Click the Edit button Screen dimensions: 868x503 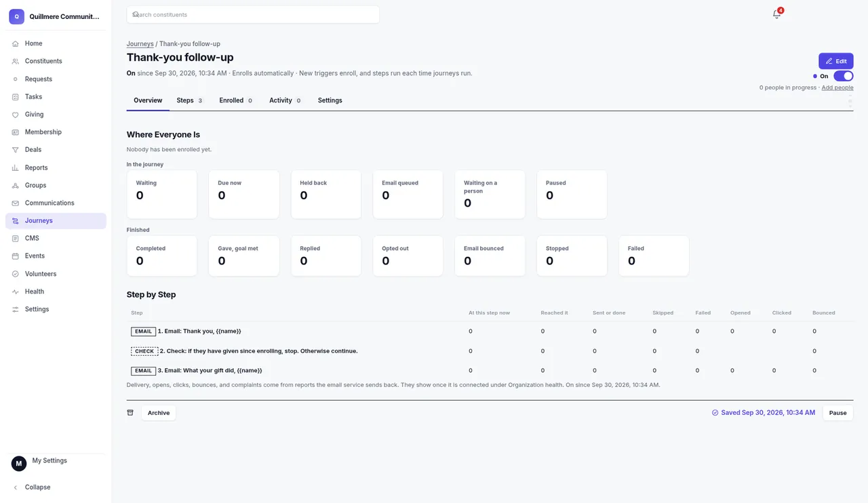(x=836, y=61)
